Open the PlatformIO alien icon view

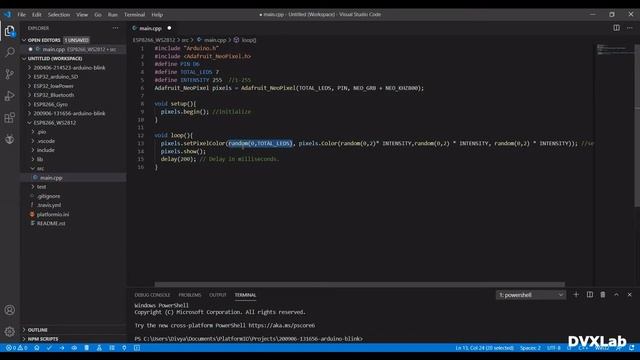click(x=10, y=139)
